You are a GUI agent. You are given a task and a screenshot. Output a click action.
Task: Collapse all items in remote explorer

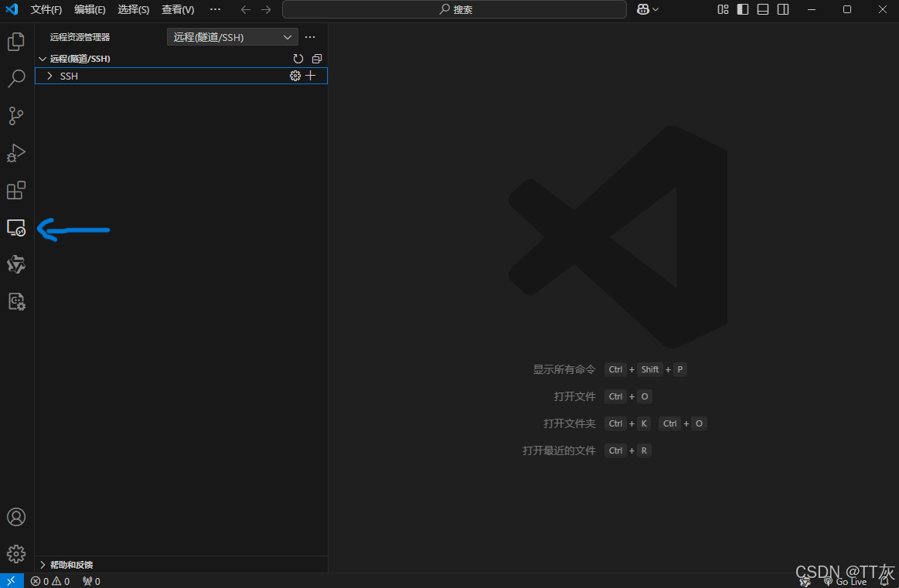pyautogui.click(x=316, y=59)
